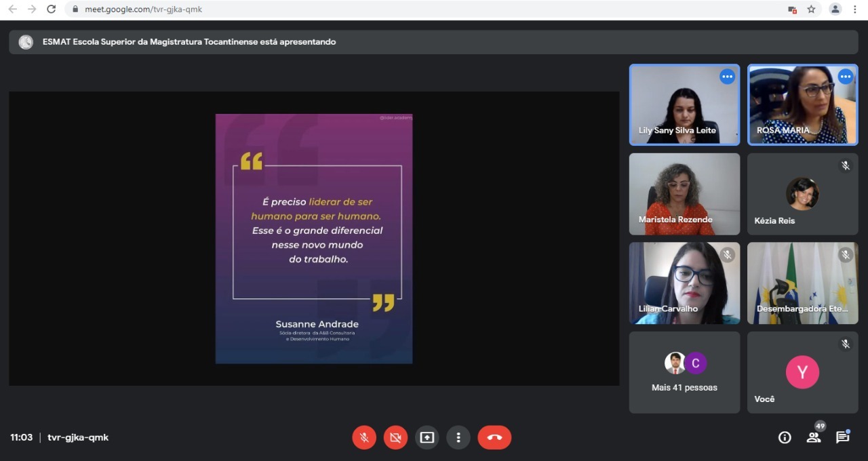The image size is (868, 461).
Task: Click the Mais 41 pessoas tile
Action: click(x=684, y=372)
